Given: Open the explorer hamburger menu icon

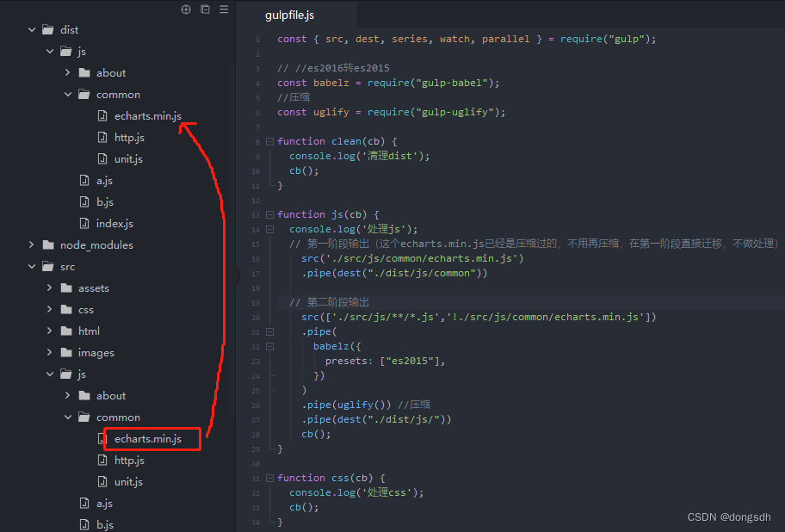Looking at the screenshot, I should pyautogui.click(x=223, y=8).
